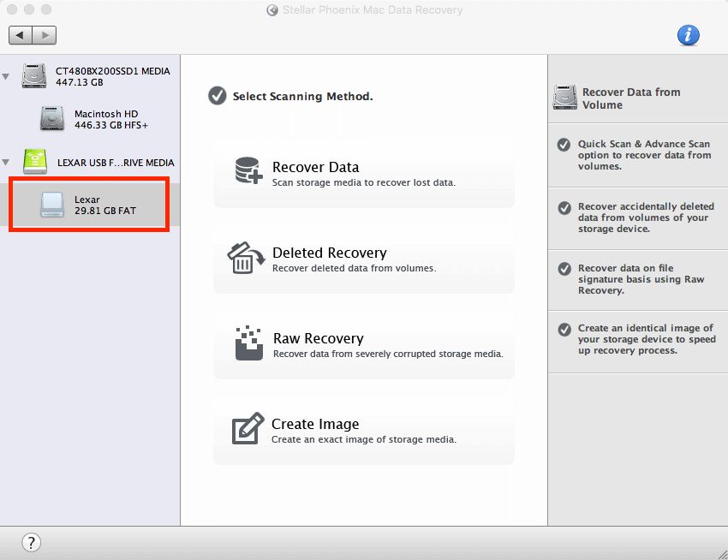Click checkmark beside Recover accidentally deleted data
The width and height of the screenshot is (728, 560).
click(564, 207)
